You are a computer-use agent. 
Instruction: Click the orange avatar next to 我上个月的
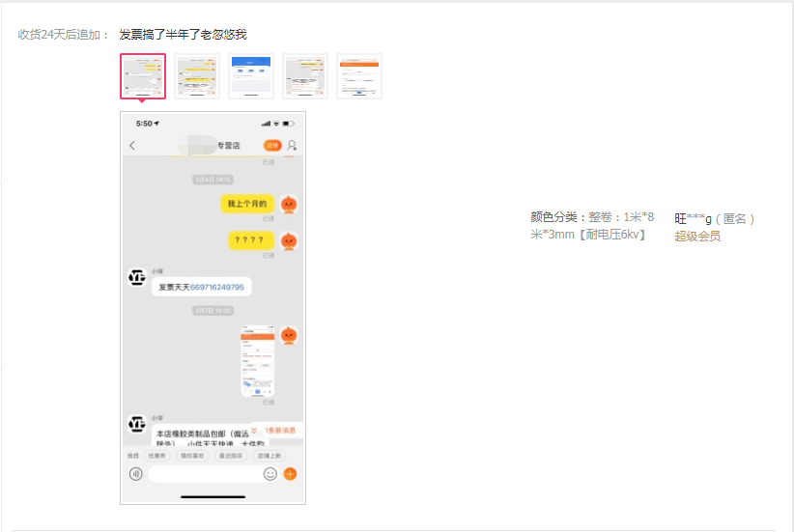click(288, 205)
